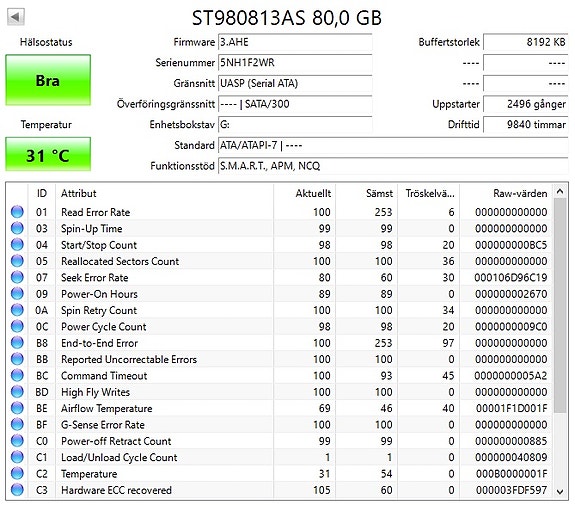Image resolution: width=575 pixels, height=505 pixels.
Task: Click status icon for Power Cycle Count
Action: (x=17, y=326)
